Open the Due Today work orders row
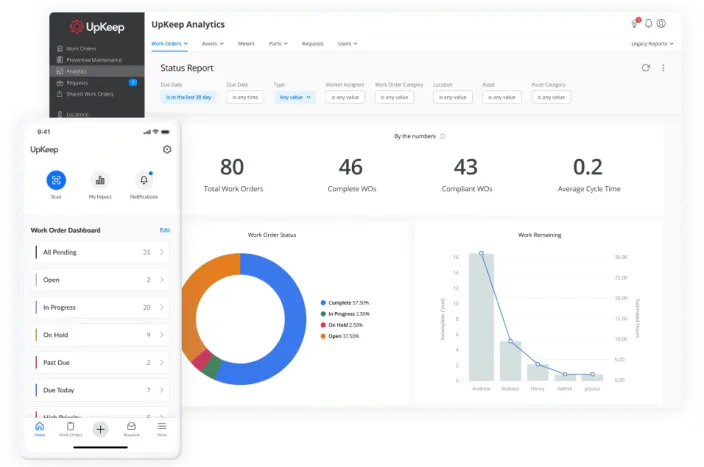Image resolution: width=704 pixels, height=467 pixels. tap(101, 390)
